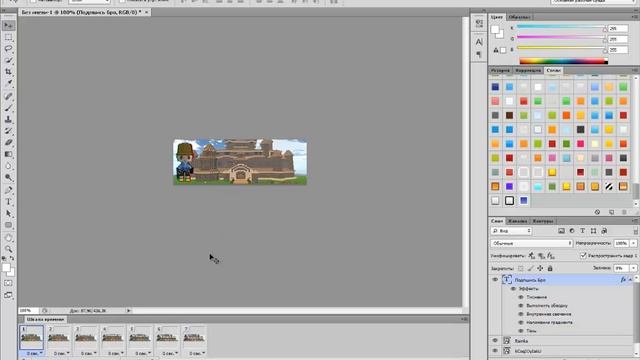Hide the 'Подпись Бро' text layer
Screen dimensions: 640x360
coord(495,280)
